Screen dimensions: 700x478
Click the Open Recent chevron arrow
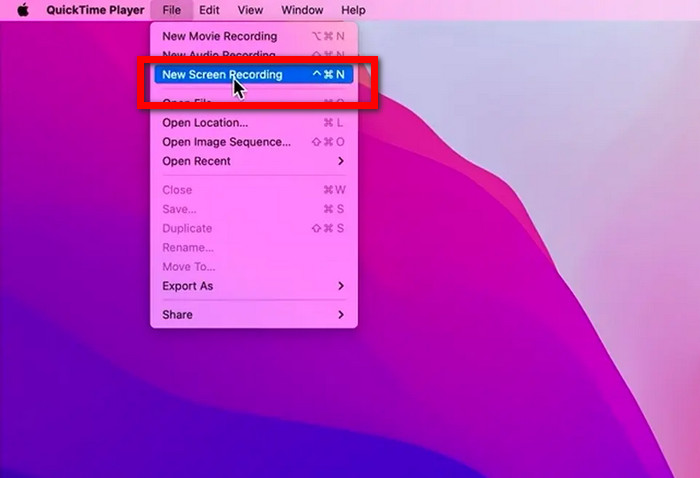pyautogui.click(x=341, y=161)
